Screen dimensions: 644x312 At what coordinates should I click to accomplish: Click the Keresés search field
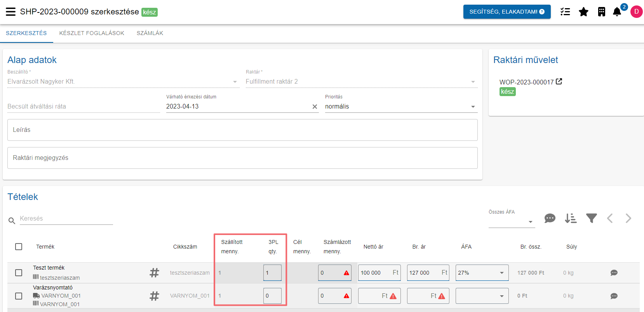[66, 219]
